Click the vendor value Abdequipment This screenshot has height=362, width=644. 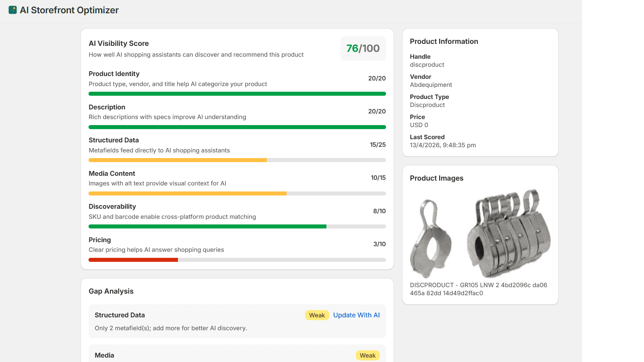pos(431,85)
